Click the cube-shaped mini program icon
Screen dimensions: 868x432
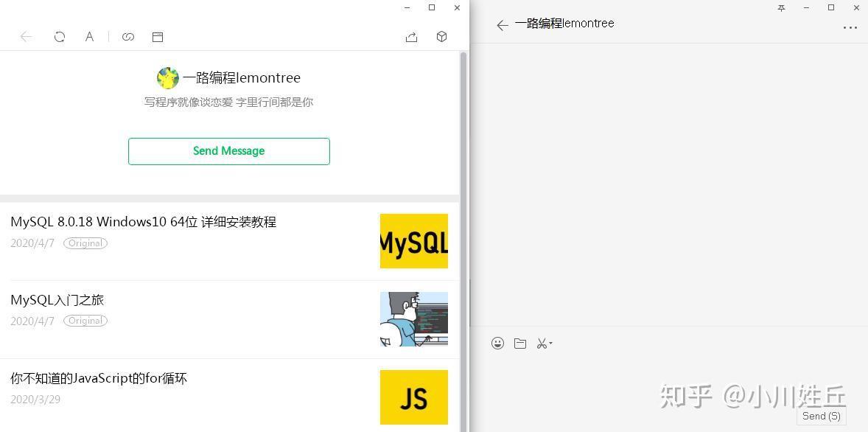pyautogui.click(x=441, y=36)
